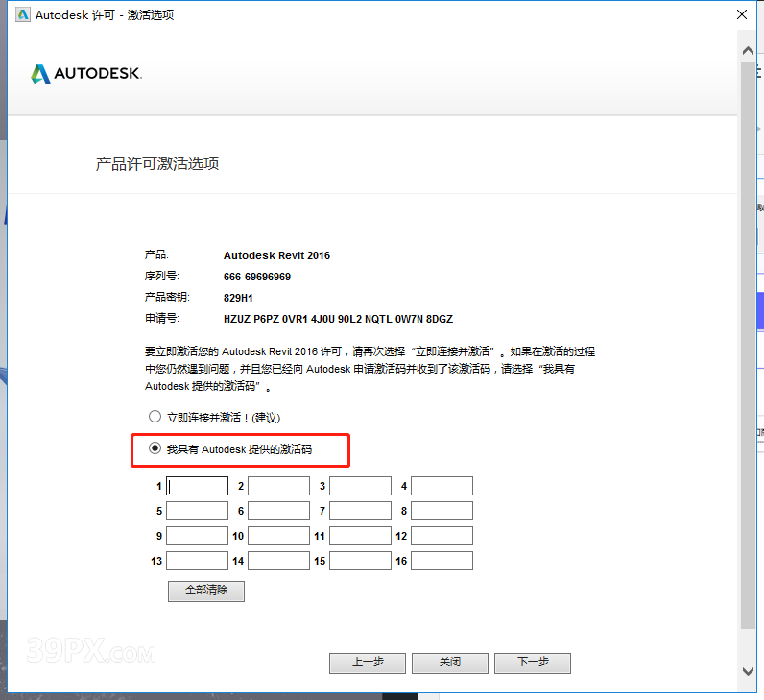Click activation code field 12

442,536
